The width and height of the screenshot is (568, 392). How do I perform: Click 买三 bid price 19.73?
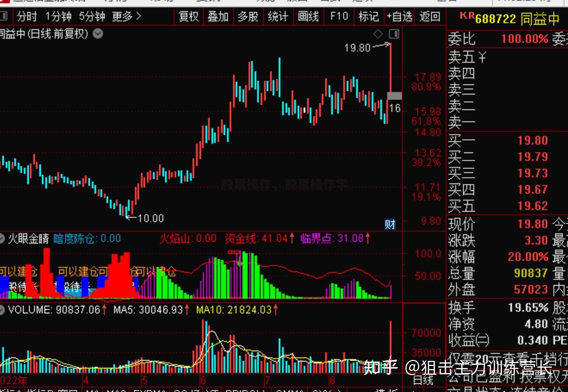pyautogui.click(x=533, y=173)
